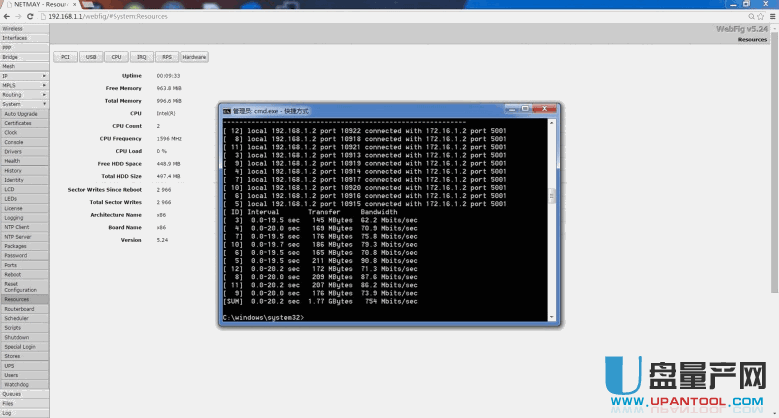Collapse the System menu
The width and height of the screenshot is (779, 418).
[44, 104]
